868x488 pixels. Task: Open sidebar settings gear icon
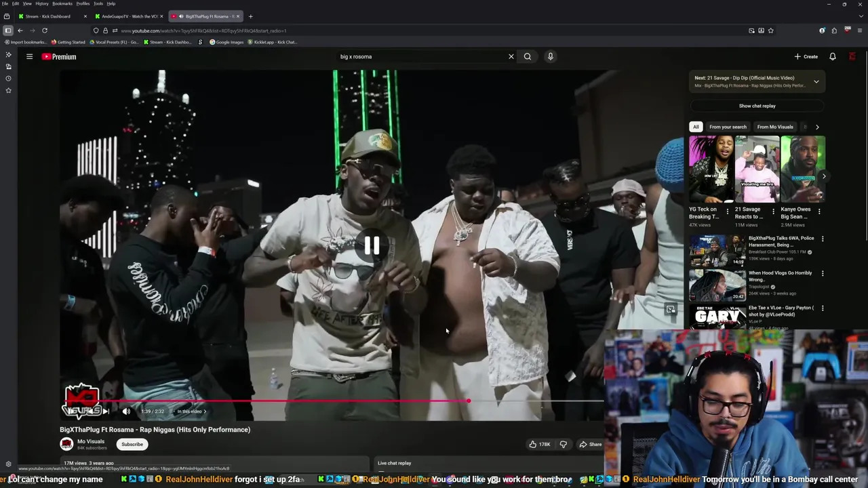point(8,464)
